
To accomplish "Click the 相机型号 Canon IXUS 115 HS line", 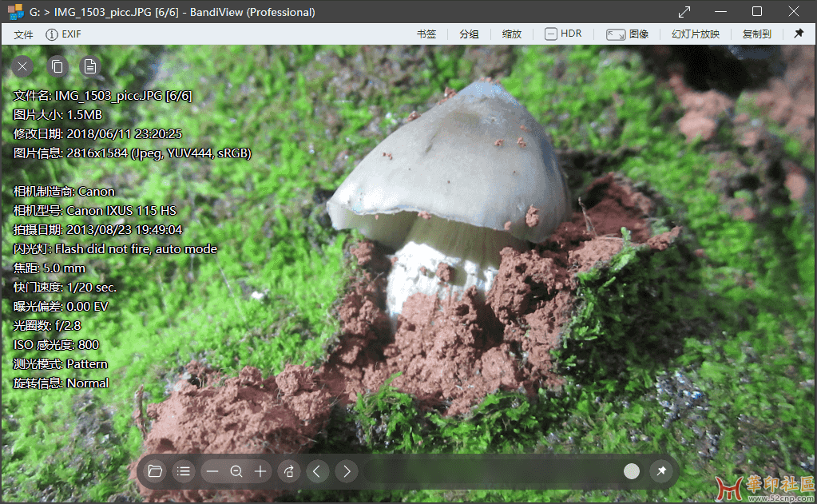I will [x=95, y=211].
